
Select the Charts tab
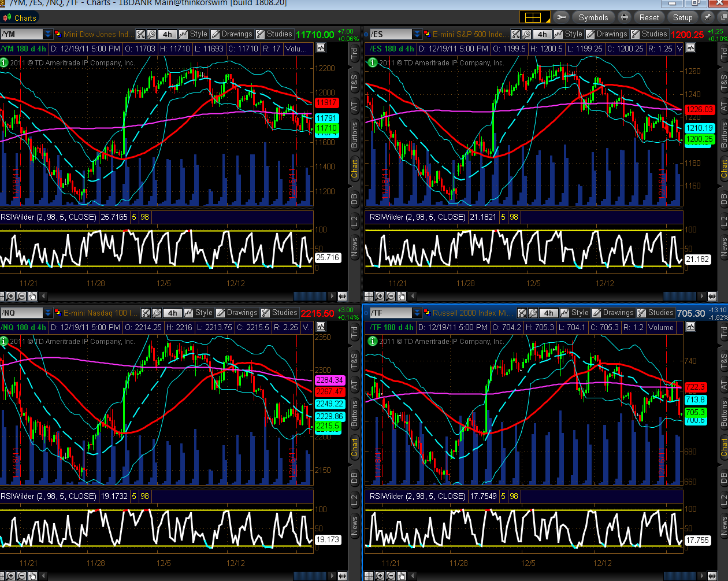pyautogui.click(x=19, y=18)
